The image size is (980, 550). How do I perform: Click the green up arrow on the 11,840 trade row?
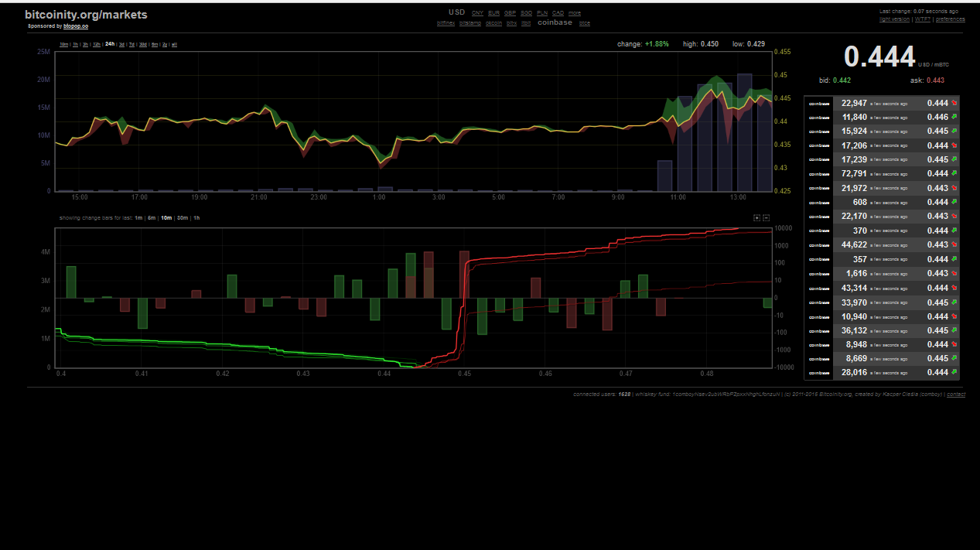(954, 117)
